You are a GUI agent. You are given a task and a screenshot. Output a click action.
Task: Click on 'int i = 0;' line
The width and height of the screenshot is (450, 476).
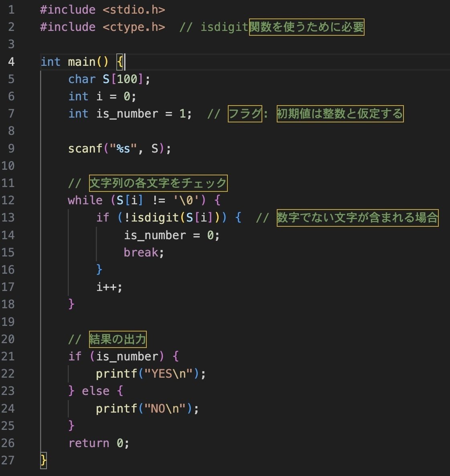[x=102, y=96]
